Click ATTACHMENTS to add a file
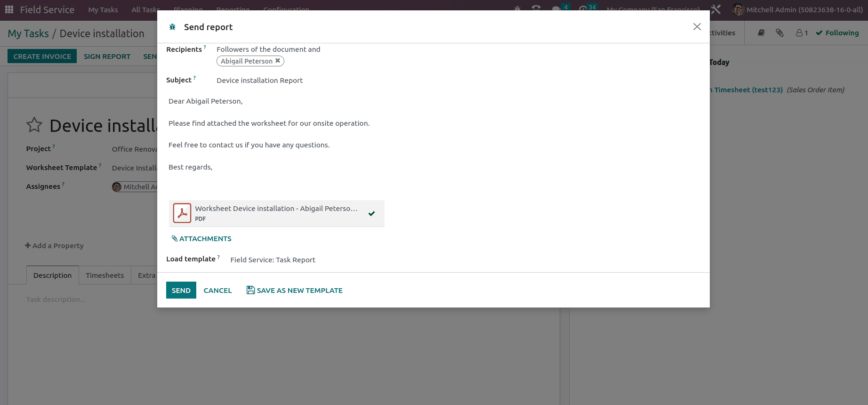 (201, 239)
